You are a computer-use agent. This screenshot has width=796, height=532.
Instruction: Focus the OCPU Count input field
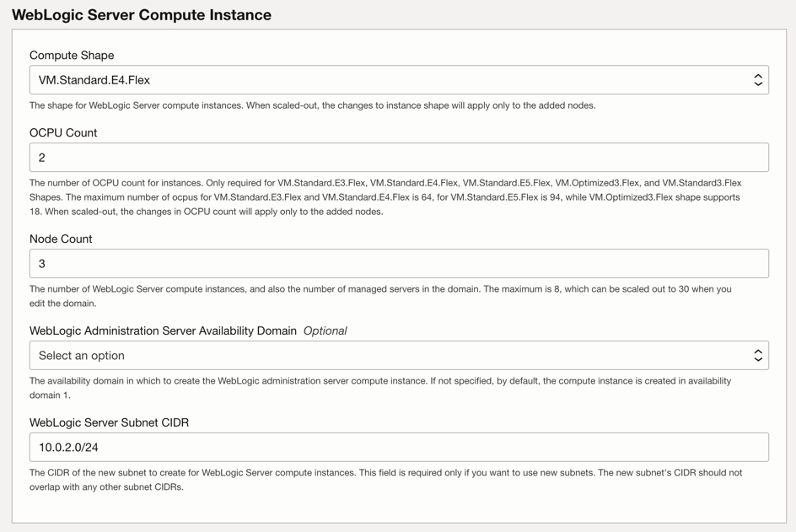398,158
